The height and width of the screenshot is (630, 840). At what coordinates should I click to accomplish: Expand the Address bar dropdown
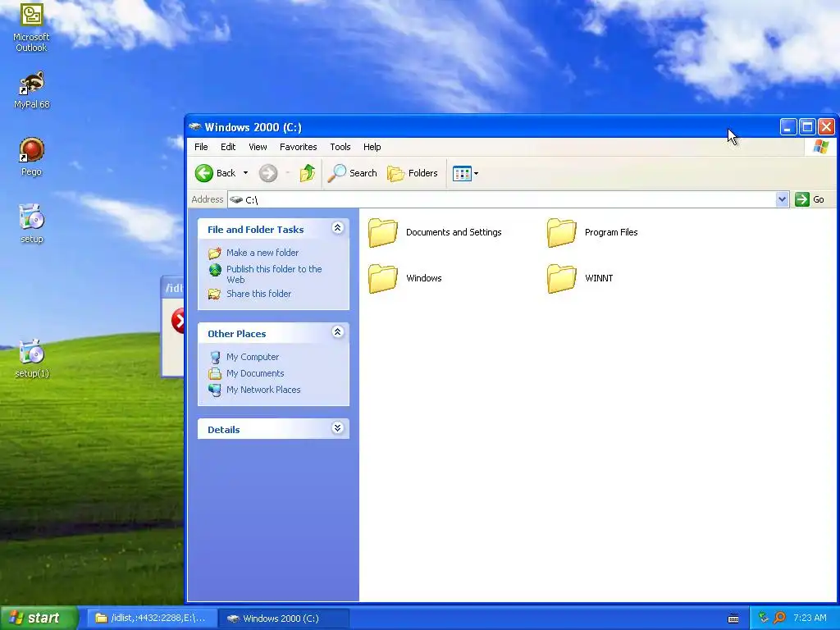pyautogui.click(x=782, y=200)
